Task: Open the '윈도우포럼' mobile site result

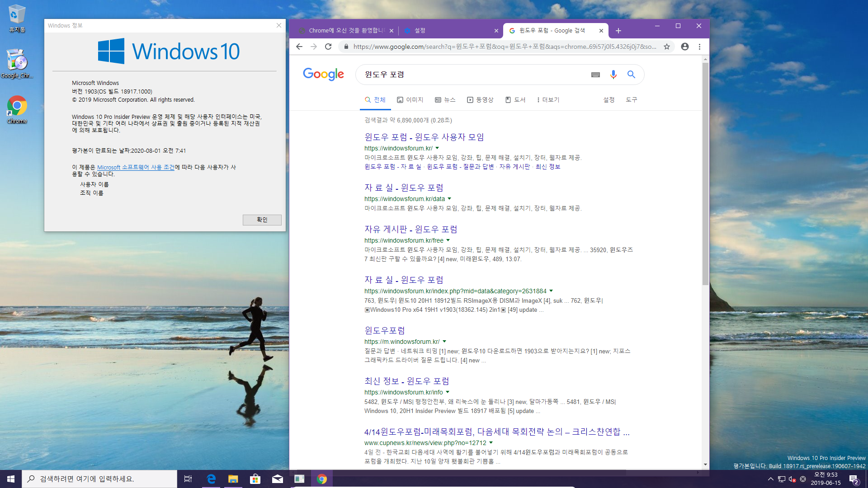Action: point(385,330)
